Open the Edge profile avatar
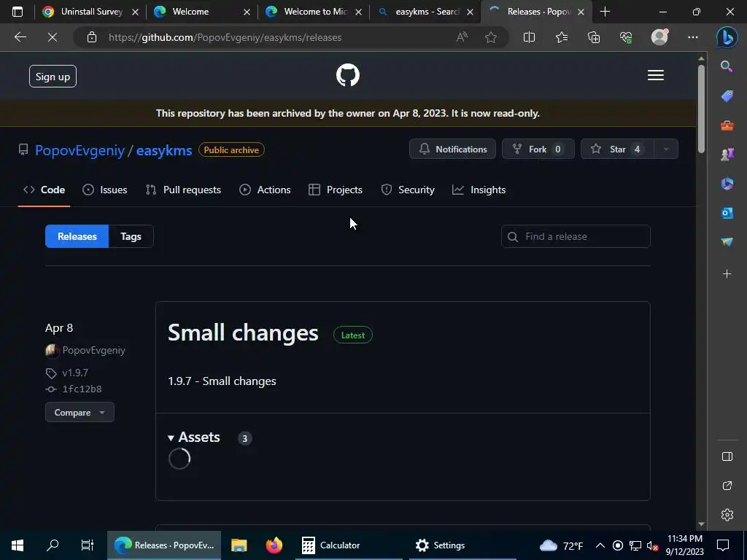The image size is (747, 560). pos(659,37)
